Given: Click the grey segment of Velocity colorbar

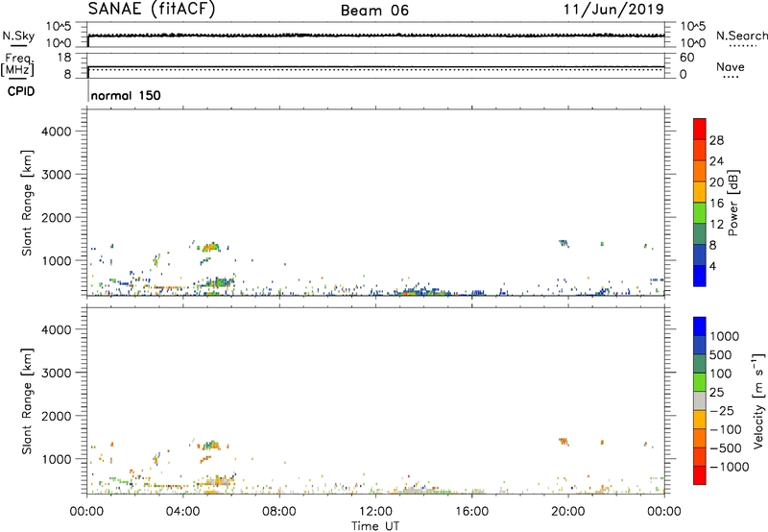Looking at the screenshot, I should point(700,400).
